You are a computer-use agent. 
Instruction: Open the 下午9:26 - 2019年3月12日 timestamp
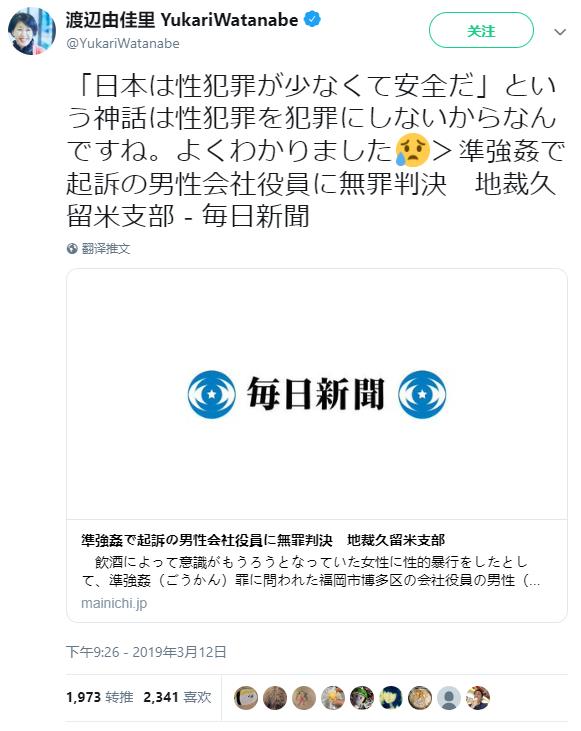pos(146,652)
